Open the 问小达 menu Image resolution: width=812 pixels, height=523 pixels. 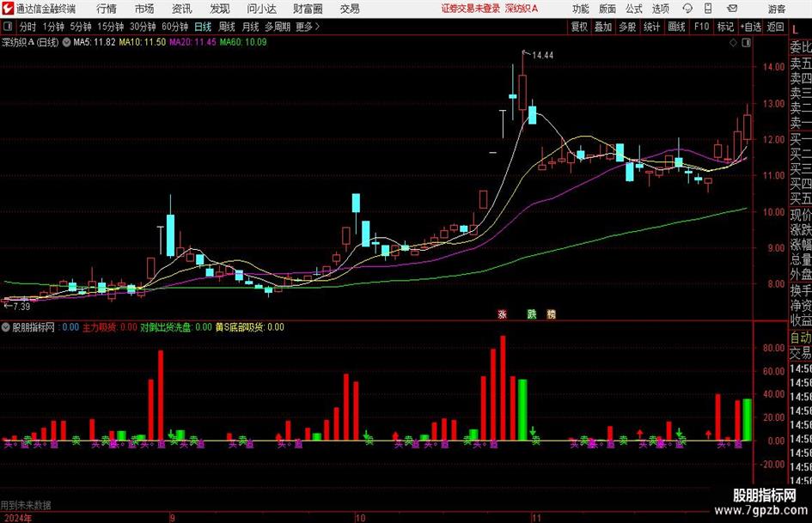(x=261, y=9)
